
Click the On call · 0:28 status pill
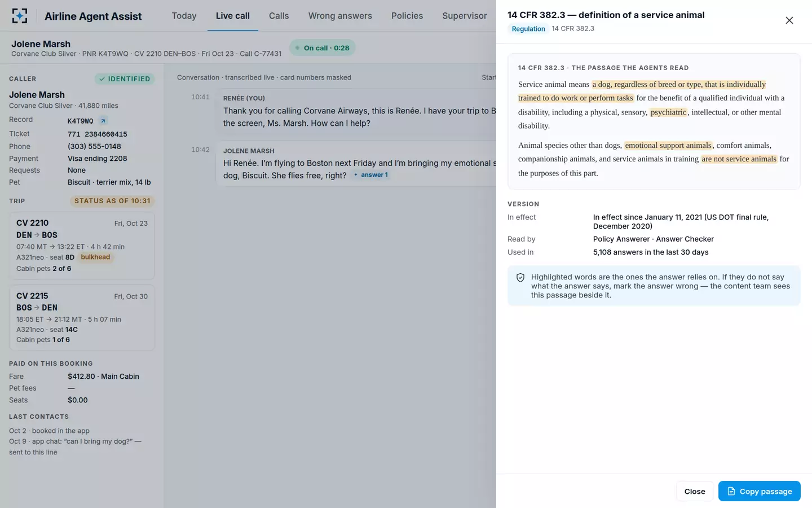pyautogui.click(x=323, y=48)
